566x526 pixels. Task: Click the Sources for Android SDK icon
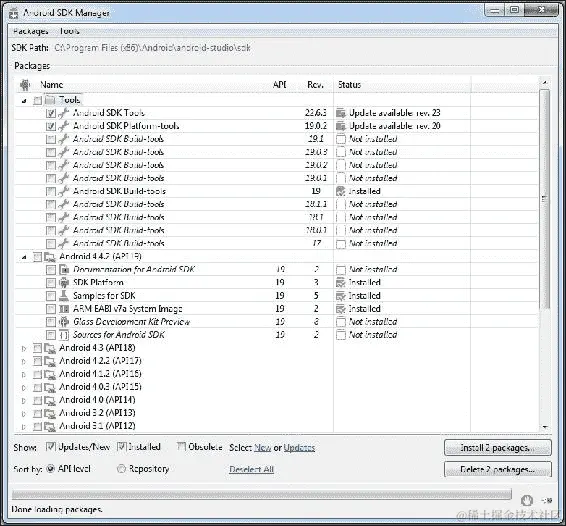[64, 335]
